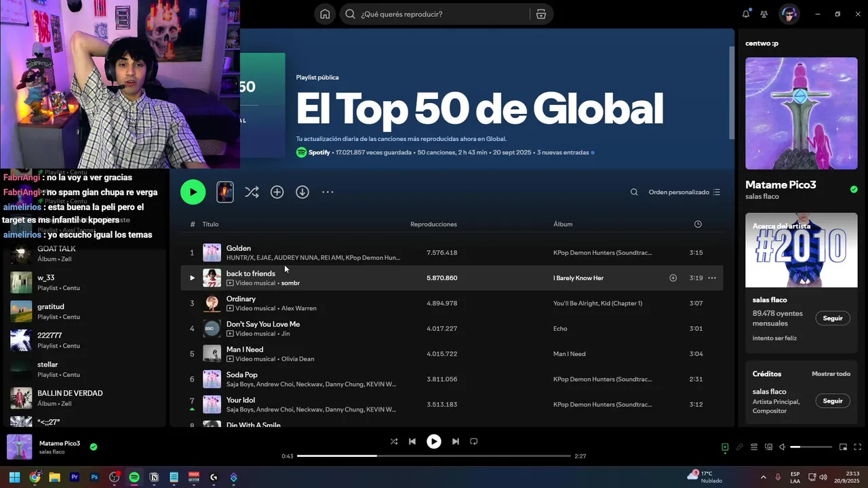Go to Spotify Home via house icon

pyautogui.click(x=325, y=14)
